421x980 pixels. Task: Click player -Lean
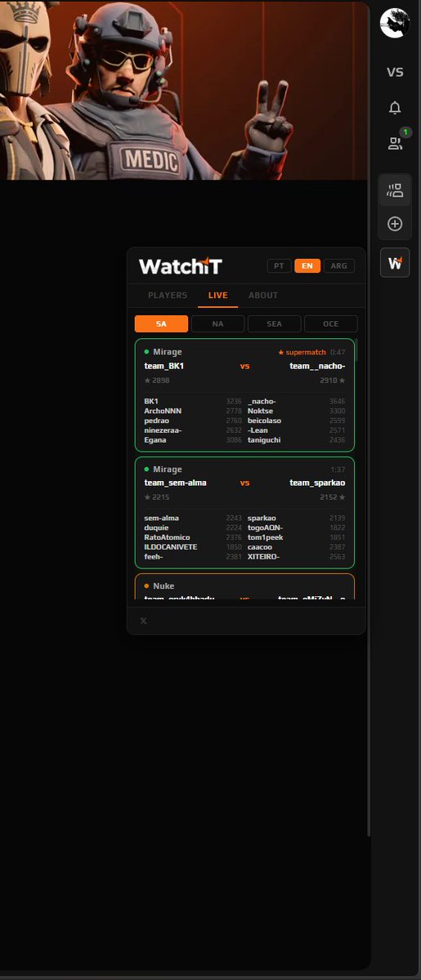(x=258, y=430)
